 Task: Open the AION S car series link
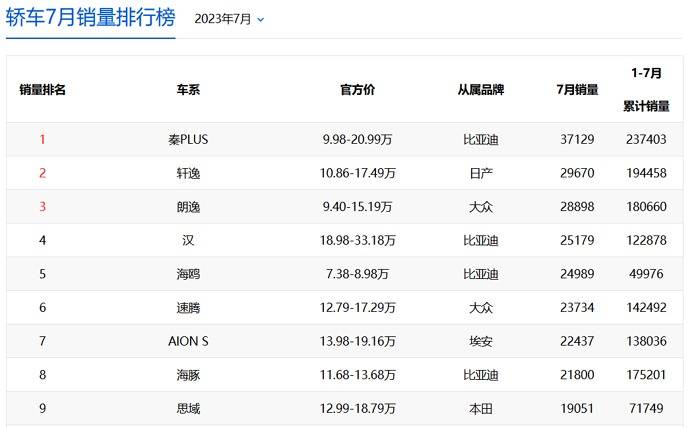tap(188, 341)
